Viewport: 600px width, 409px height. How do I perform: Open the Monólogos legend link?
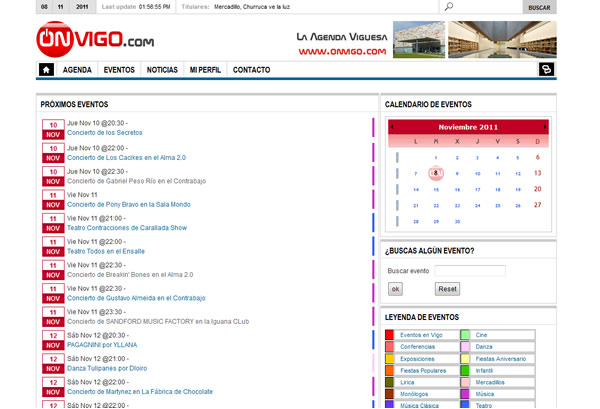414,394
